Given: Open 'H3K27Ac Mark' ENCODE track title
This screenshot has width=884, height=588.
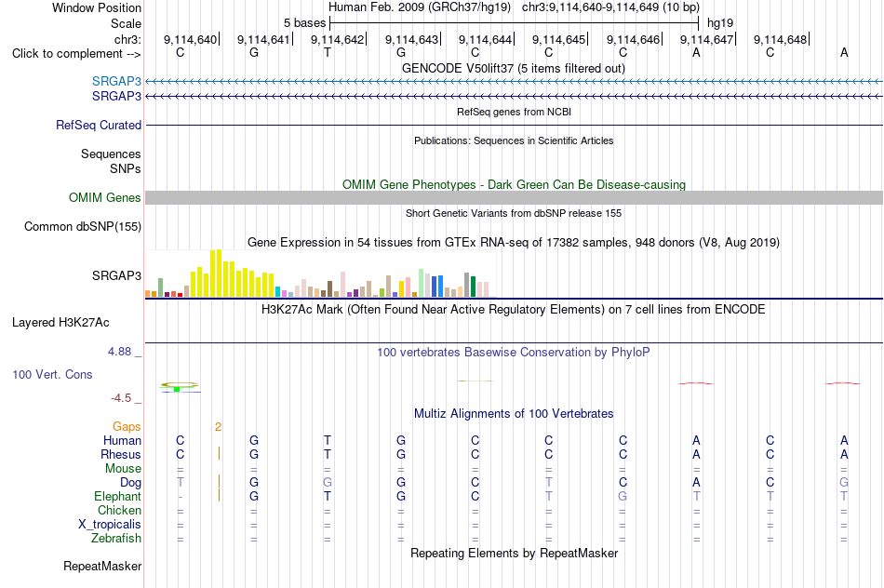Looking at the screenshot, I should (514, 310).
